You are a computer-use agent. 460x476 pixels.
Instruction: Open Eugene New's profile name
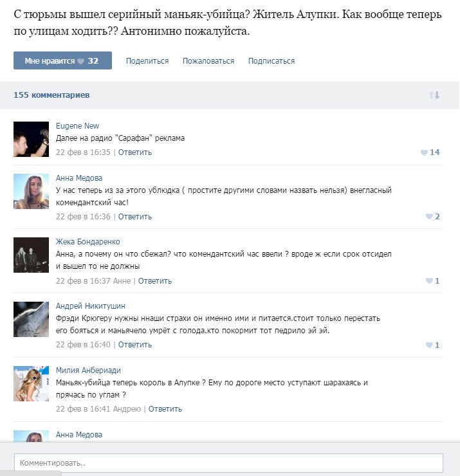(77, 125)
